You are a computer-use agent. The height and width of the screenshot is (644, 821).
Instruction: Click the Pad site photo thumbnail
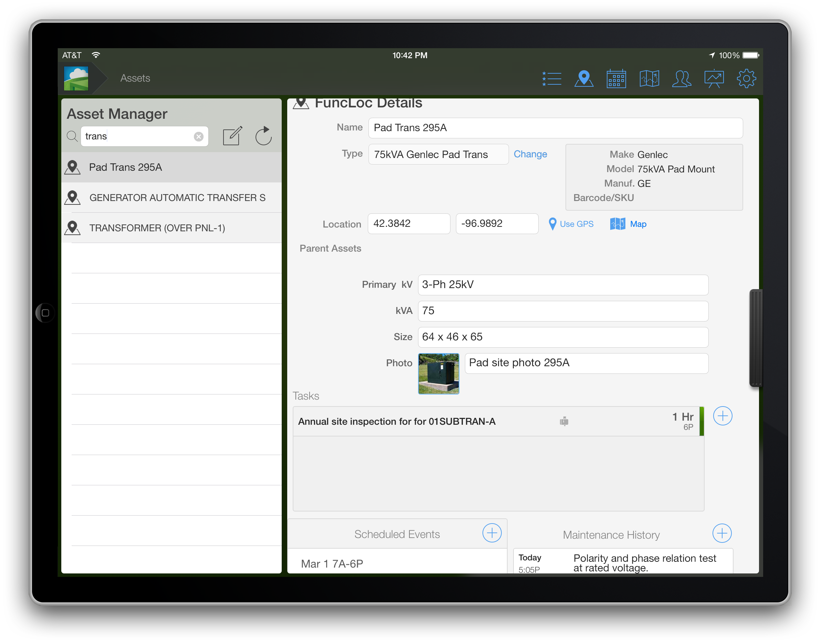tap(438, 373)
